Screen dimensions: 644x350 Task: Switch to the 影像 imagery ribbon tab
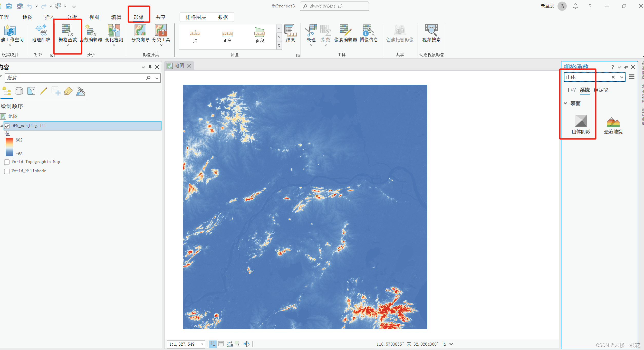click(139, 17)
